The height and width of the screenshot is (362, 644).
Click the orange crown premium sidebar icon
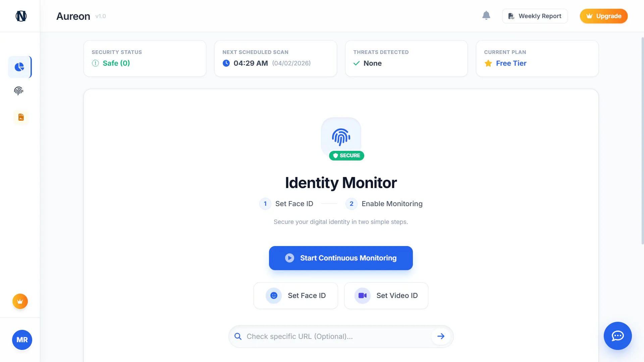(20, 301)
